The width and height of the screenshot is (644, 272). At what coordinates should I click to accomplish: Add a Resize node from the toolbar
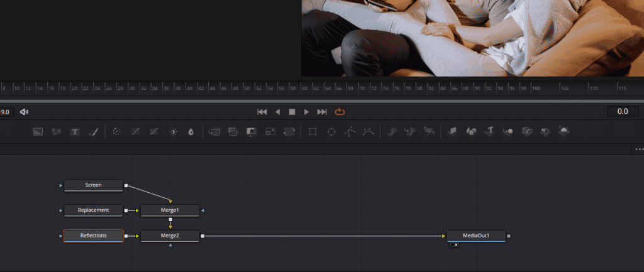(x=270, y=132)
